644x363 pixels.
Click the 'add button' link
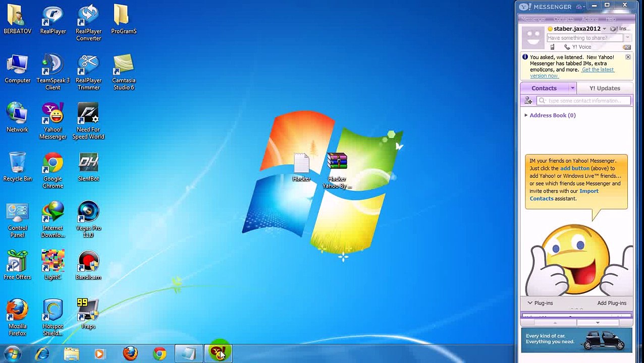tap(574, 168)
